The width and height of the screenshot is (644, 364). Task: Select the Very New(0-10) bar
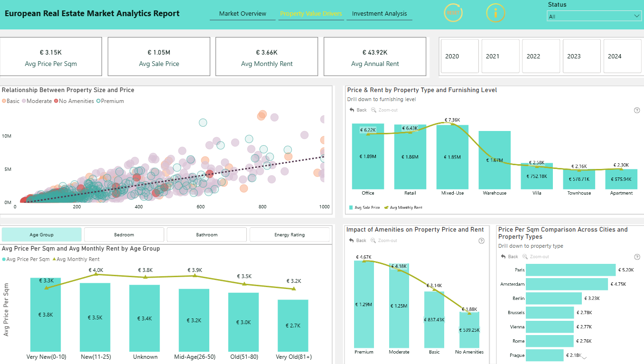(x=46, y=315)
